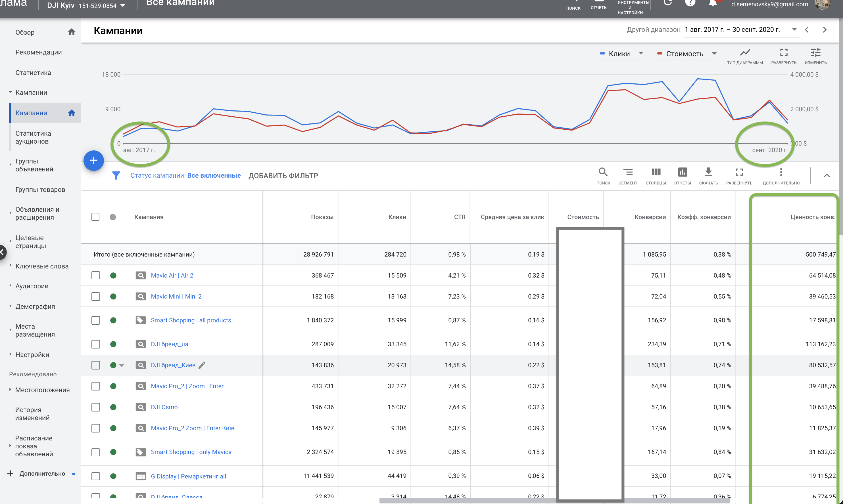Sort by Показы column header
The image size is (843, 504).
322,217
